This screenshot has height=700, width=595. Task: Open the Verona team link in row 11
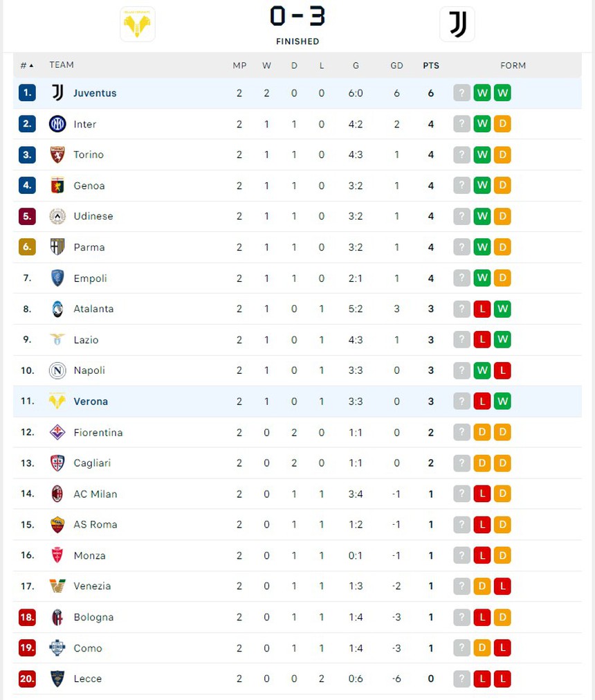pyautogui.click(x=91, y=401)
